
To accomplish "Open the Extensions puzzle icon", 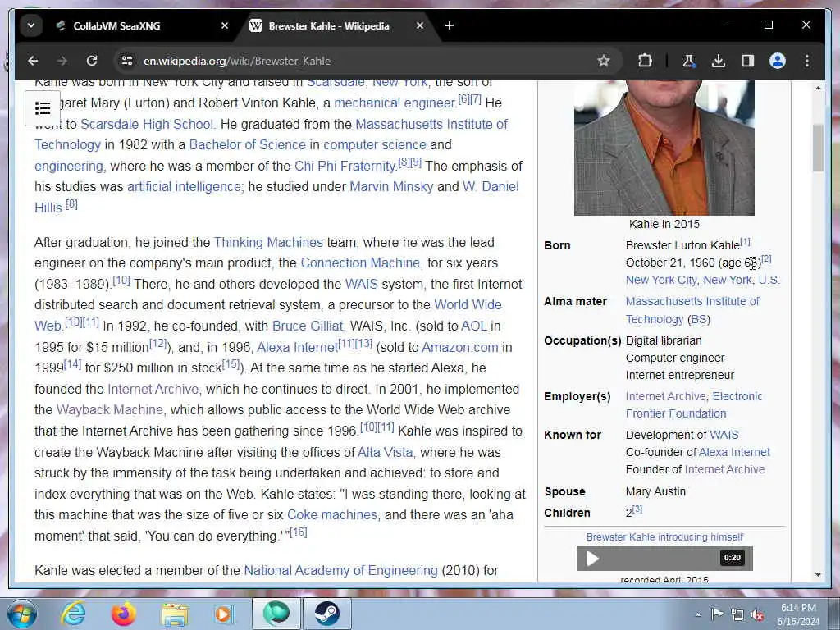I will tap(645, 61).
